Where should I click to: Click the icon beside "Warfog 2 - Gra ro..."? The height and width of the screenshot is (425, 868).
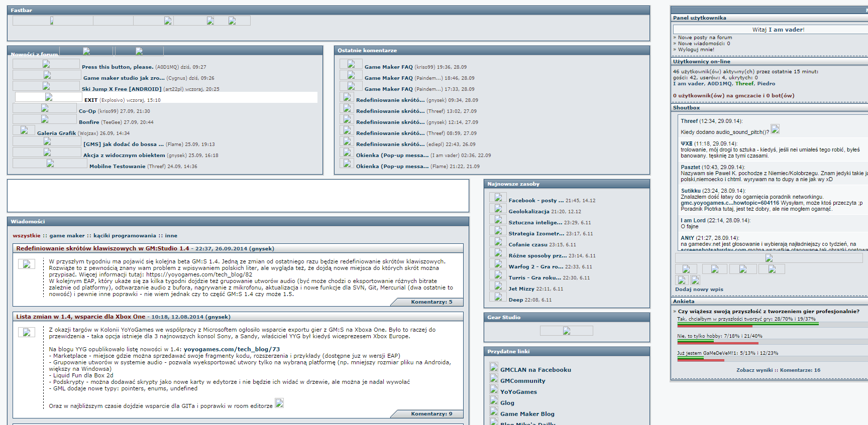[x=498, y=263]
